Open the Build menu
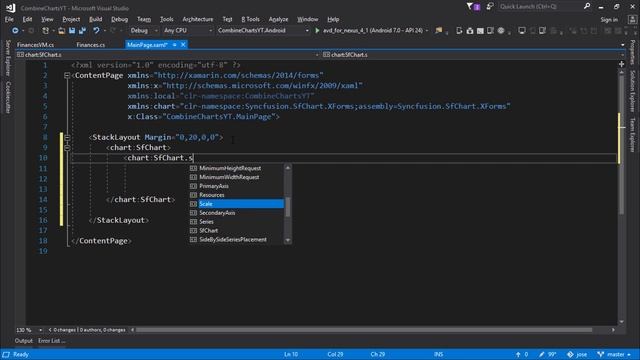Image resolution: width=640 pixels, height=360 pixels. (x=96, y=19)
